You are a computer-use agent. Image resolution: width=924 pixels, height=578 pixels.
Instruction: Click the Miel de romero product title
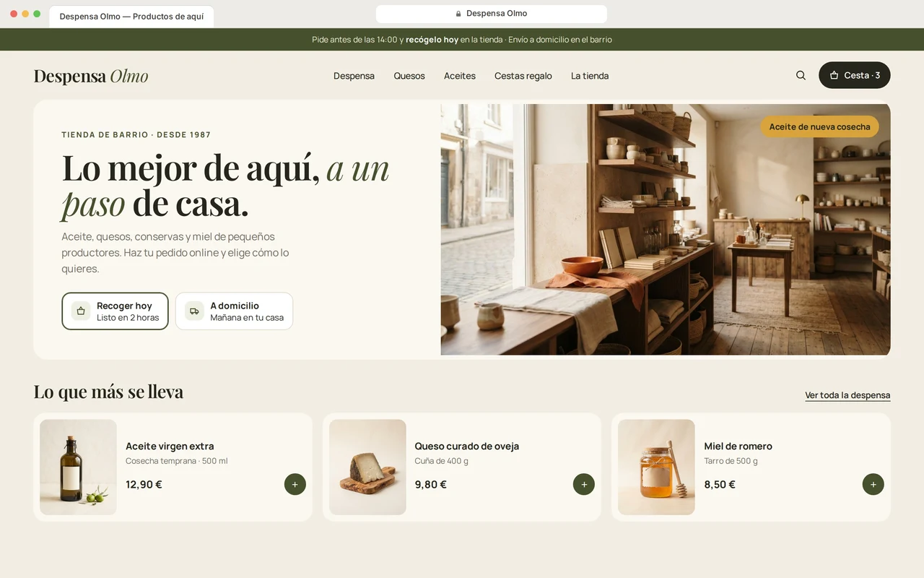pos(738,447)
